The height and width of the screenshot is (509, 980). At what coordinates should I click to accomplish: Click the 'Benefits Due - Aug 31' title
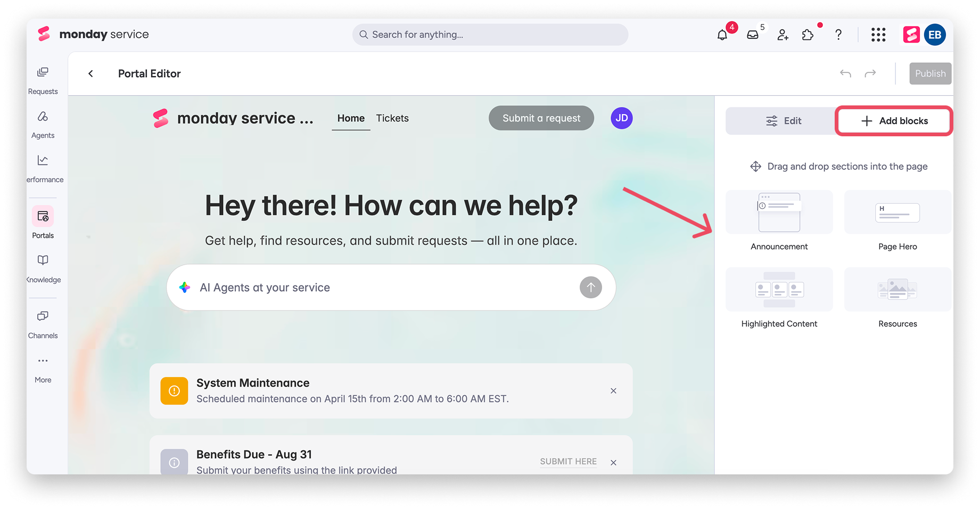pos(254,454)
